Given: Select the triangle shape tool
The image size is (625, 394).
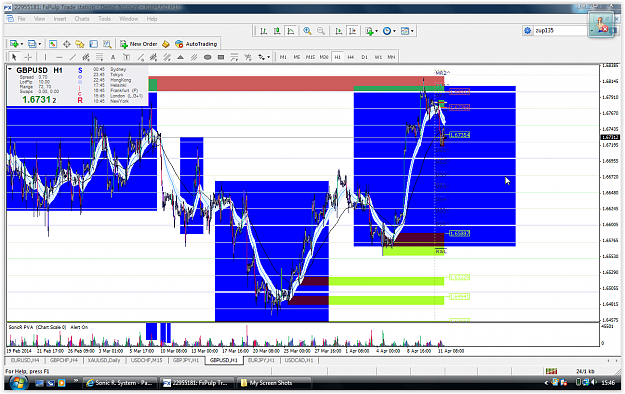Looking at the screenshot, I should tap(180, 57).
